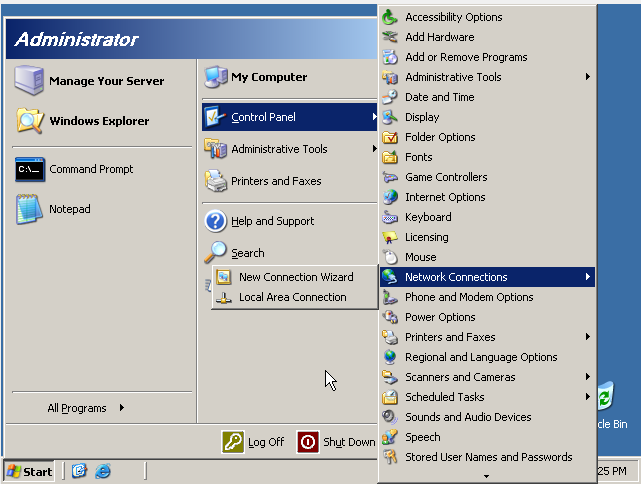The width and height of the screenshot is (641, 484).
Task: Open Phone and Modem Options icon
Action: tap(390, 298)
